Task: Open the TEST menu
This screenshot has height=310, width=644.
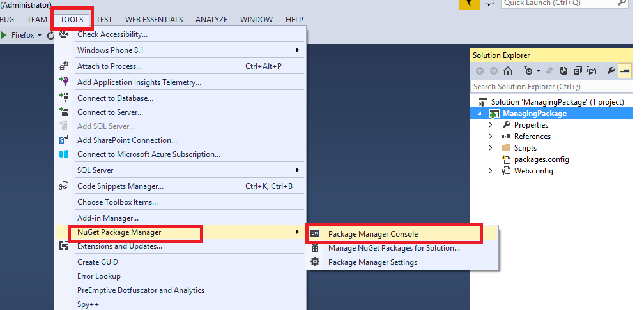Action: (x=104, y=19)
